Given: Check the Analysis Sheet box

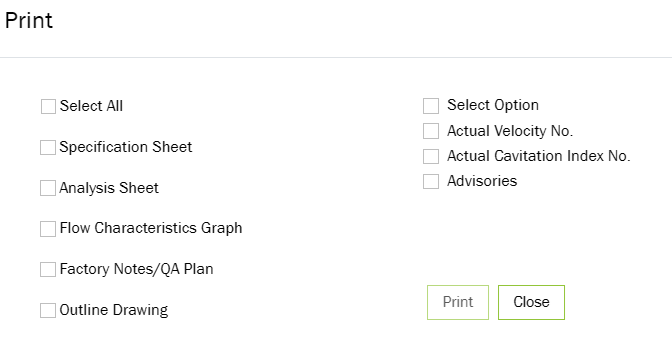Looking at the screenshot, I should 48,188.
